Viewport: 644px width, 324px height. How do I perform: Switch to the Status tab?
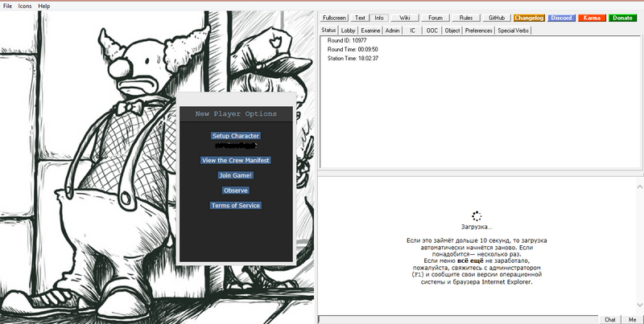(328, 31)
